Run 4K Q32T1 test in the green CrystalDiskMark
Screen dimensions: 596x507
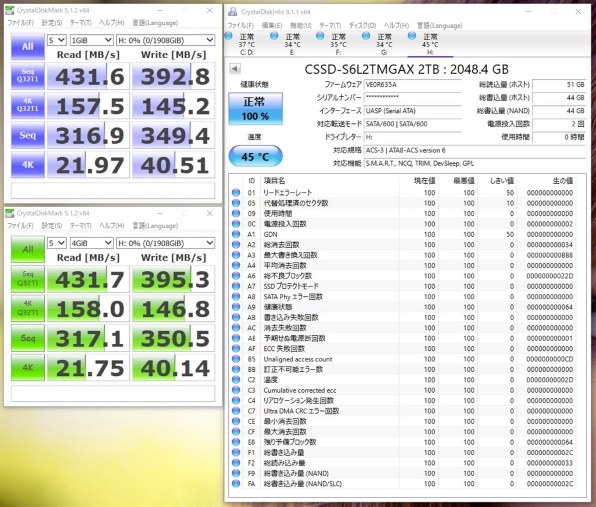(27, 308)
